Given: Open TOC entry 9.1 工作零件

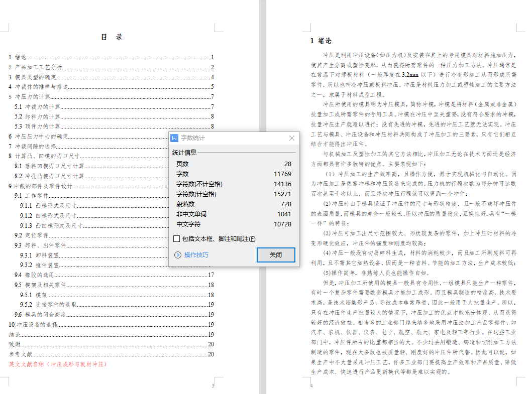Looking at the screenshot, I should point(91,196).
